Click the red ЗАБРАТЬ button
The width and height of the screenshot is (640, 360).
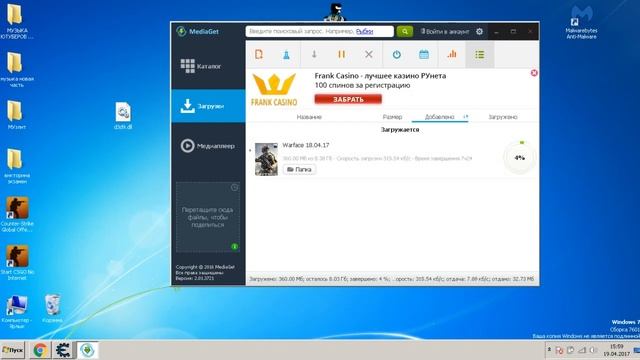[348, 99]
